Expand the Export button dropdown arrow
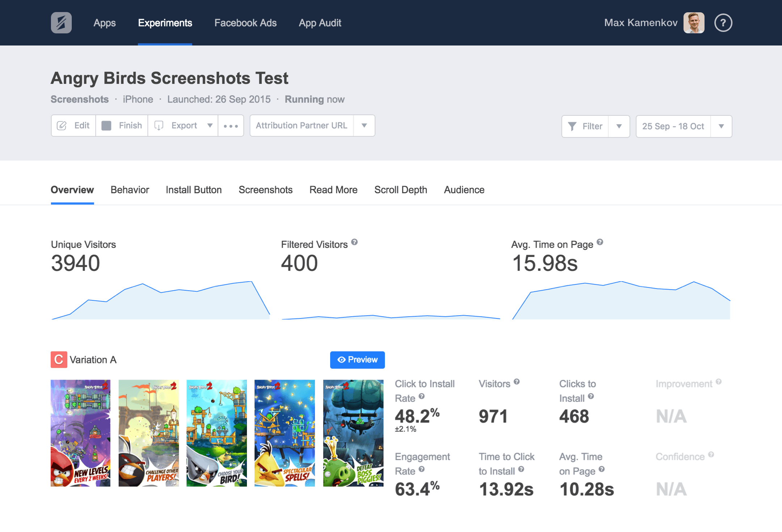The height and width of the screenshot is (532, 782). [210, 126]
